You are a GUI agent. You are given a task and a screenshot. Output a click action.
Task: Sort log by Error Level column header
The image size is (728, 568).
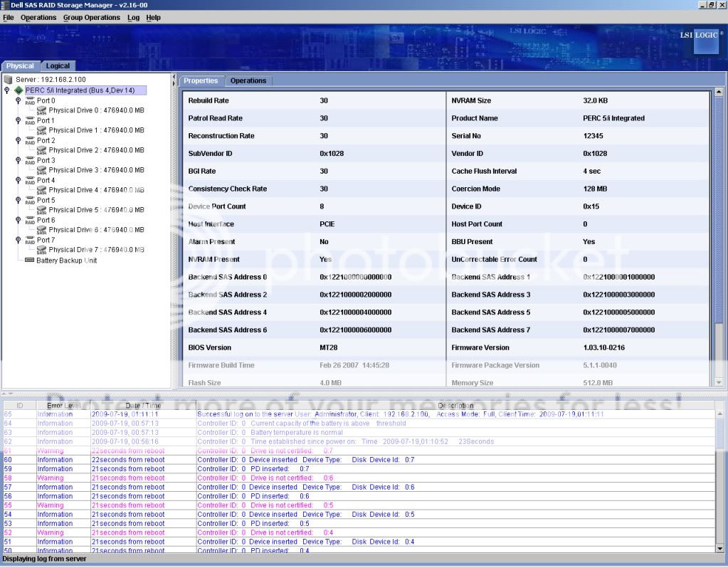coord(63,406)
